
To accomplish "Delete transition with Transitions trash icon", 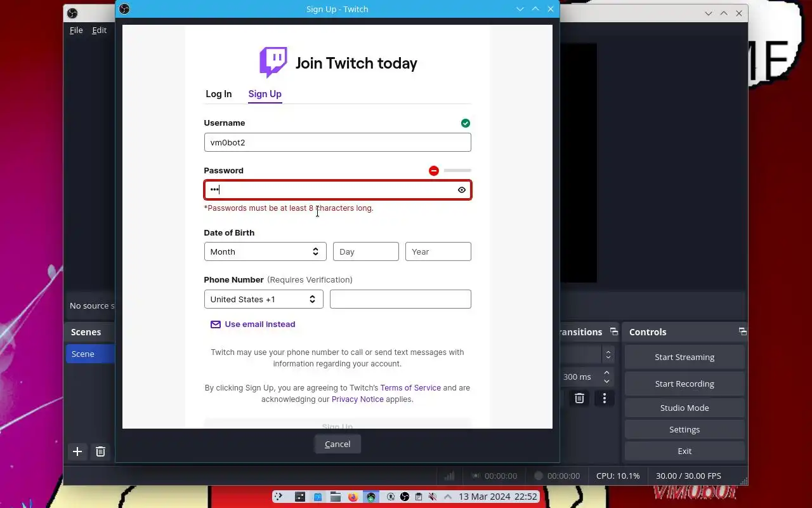I will 579,398.
